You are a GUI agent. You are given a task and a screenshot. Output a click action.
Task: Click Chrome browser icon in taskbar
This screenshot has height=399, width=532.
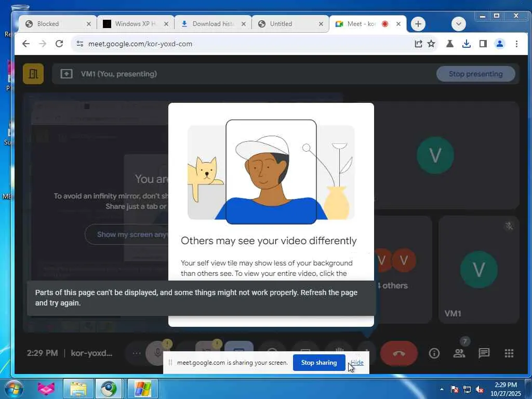coord(109,389)
